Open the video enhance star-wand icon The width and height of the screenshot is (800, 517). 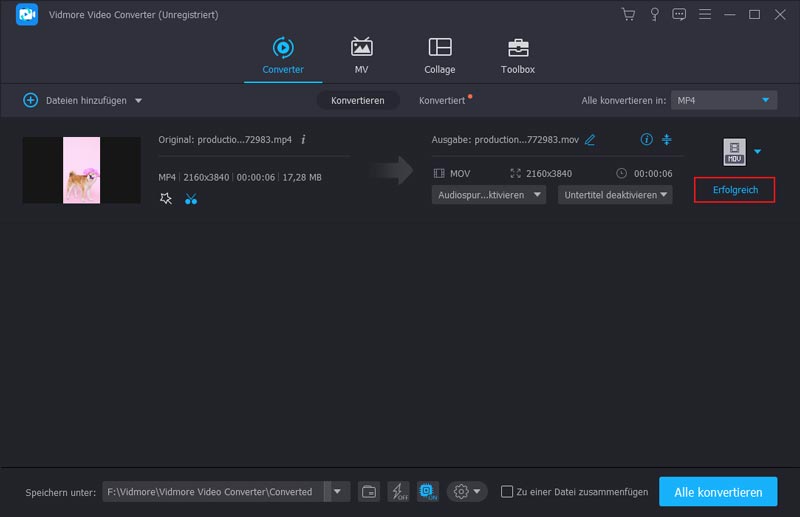coord(166,198)
